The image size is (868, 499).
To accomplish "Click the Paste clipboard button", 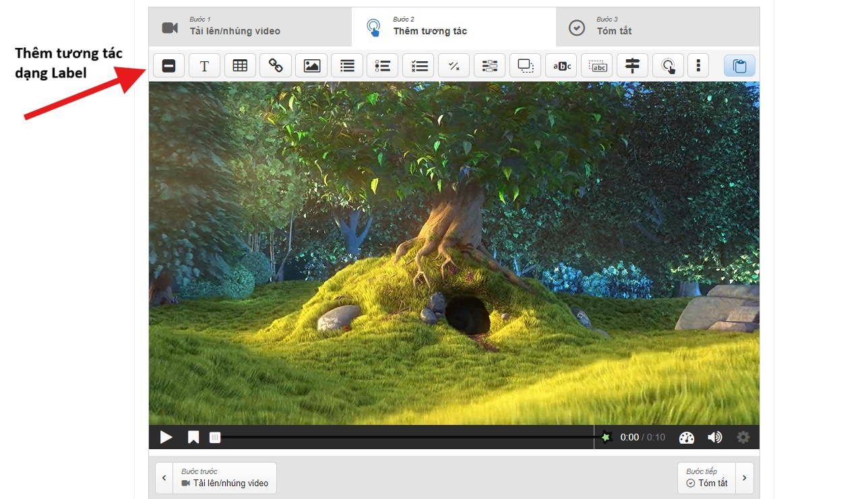I will coord(739,65).
